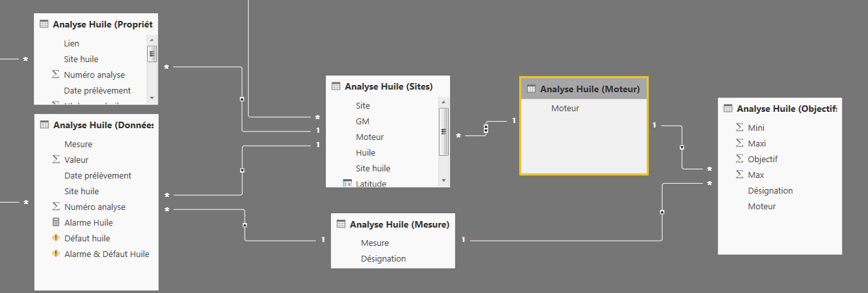This screenshot has width=868, height=293.
Task: Click the scrollbar thumb in Analyse Huile (Sites)
Action: 443,131
